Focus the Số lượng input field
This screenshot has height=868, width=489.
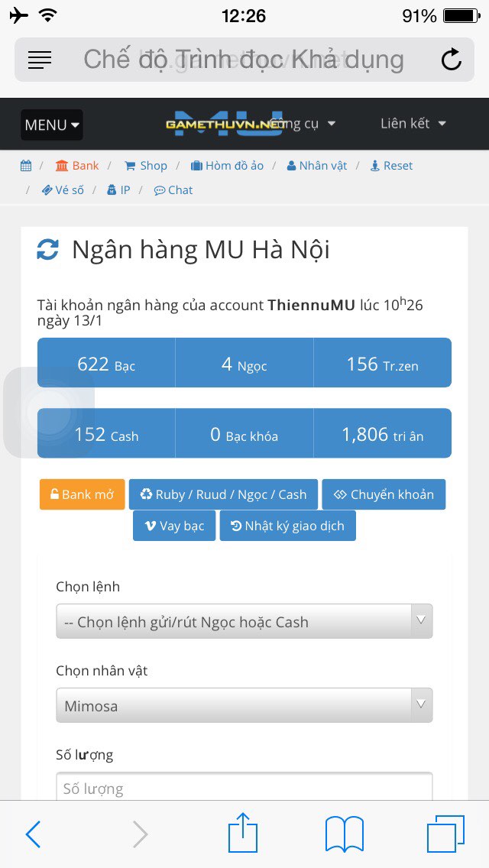[244, 787]
